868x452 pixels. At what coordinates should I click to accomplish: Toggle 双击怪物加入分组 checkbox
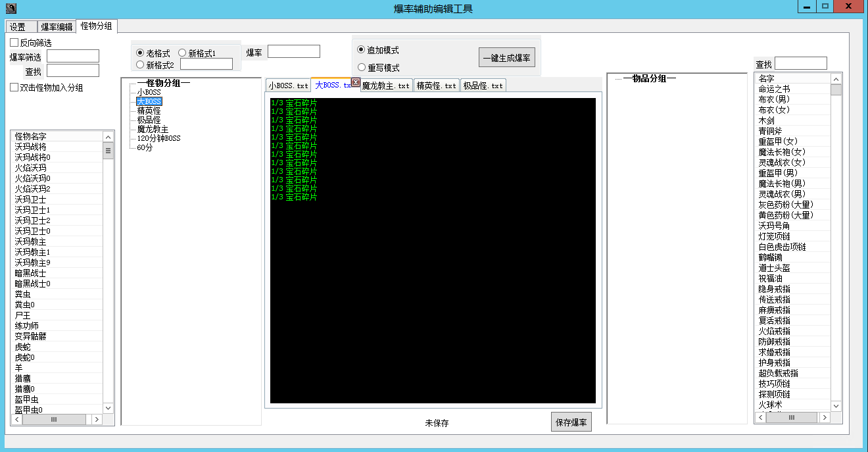click(14, 88)
